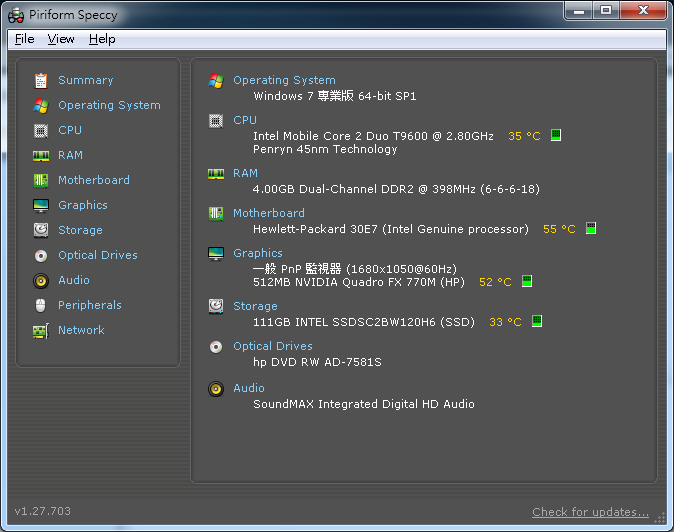This screenshot has height=532, width=674.
Task: Click the Speccy app icon in title bar
Action: 16,15
